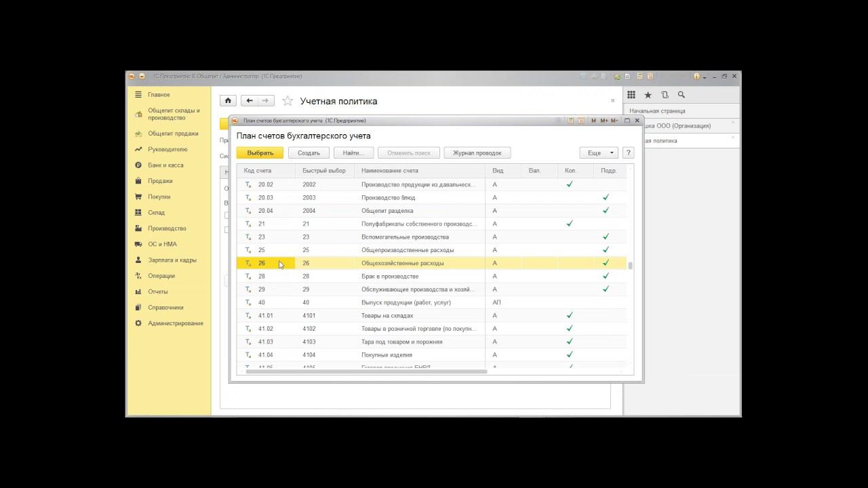Select row Товары на складах
The image size is (868, 488).
431,316
